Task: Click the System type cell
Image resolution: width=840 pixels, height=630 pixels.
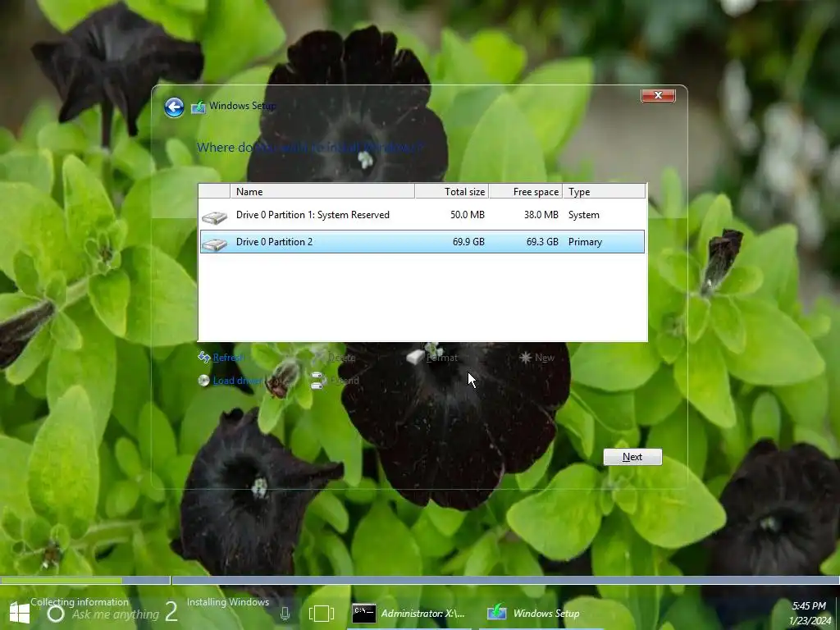Action: pyautogui.click(x=583, y=215)
